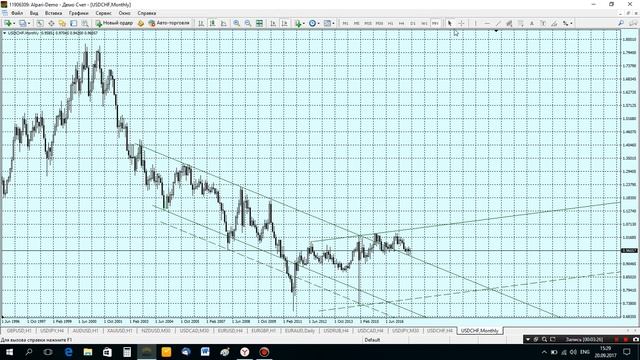Viewport: 640px width, 360px height.
Task: Expand the USDCHF,Monthly chart title arrow
Action: (4, 33)
